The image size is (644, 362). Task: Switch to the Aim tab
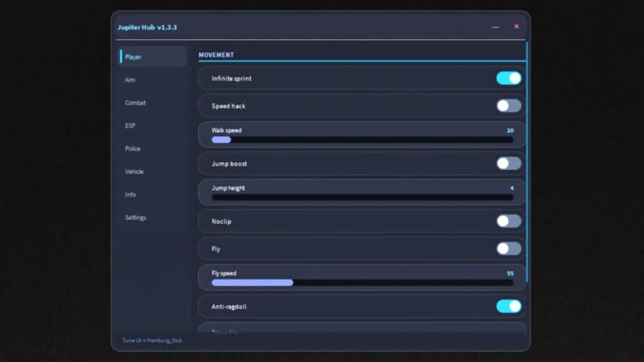point(152,79)
